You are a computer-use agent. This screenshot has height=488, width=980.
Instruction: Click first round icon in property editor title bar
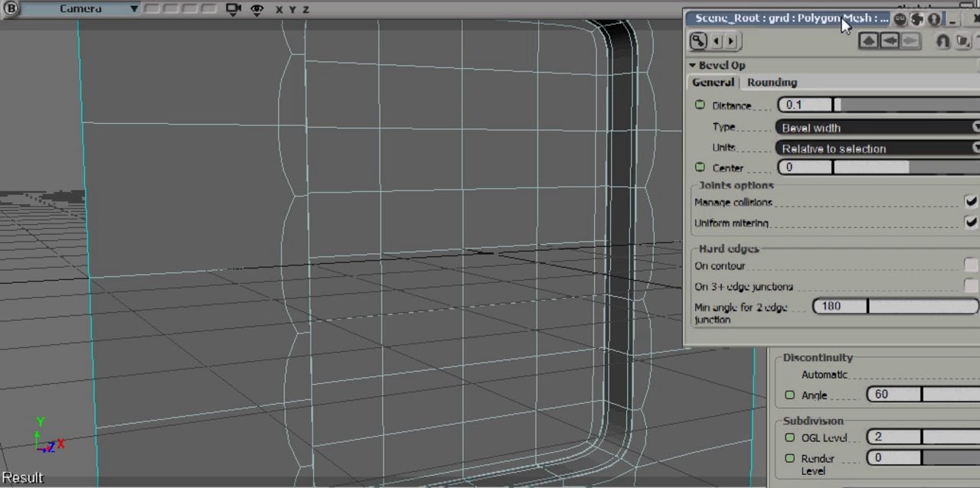coord(900,18)
